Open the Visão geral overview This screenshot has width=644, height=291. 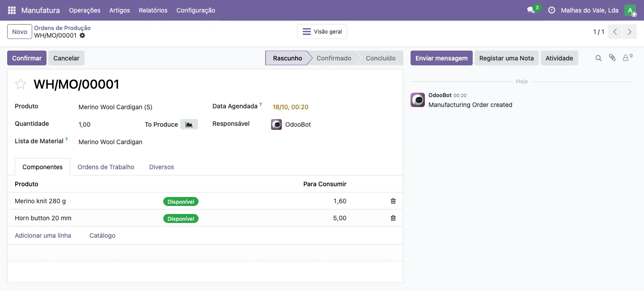[322, 32]
